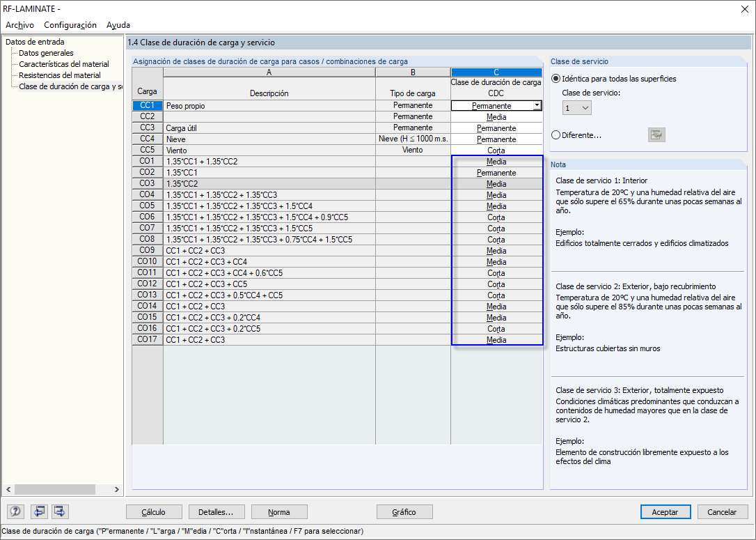The height and width of the screenshot is (540, 756).
Task: Click the "Viento" description cell in CC5
Action: [269, 150]
